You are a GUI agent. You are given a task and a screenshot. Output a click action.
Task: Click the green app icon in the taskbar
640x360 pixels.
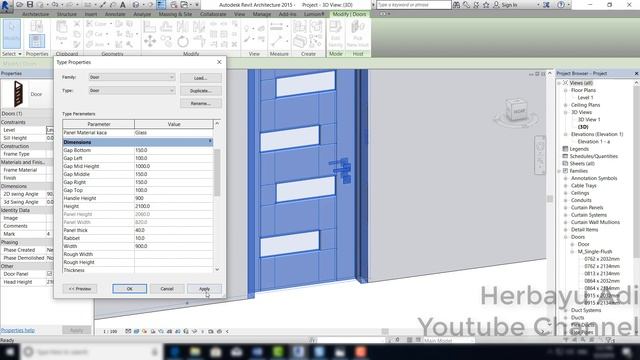coord(278,351)
